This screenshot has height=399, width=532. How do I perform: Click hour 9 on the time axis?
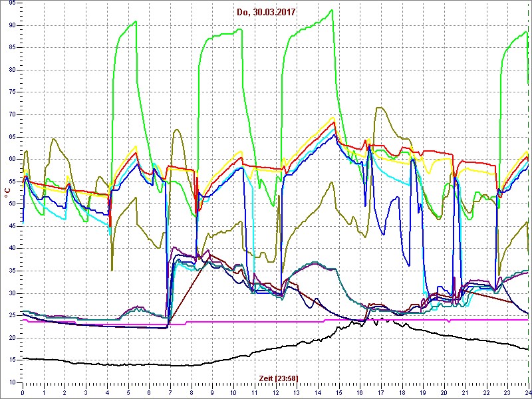pos(212,392)
